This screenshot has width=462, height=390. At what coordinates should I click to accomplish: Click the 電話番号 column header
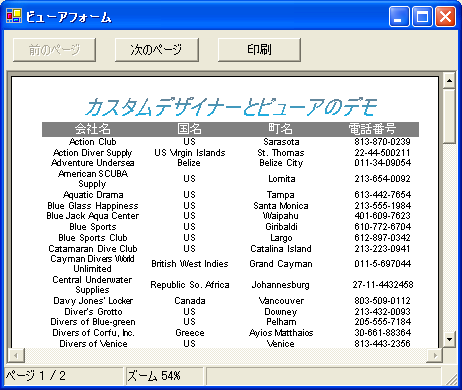point(372,129)
